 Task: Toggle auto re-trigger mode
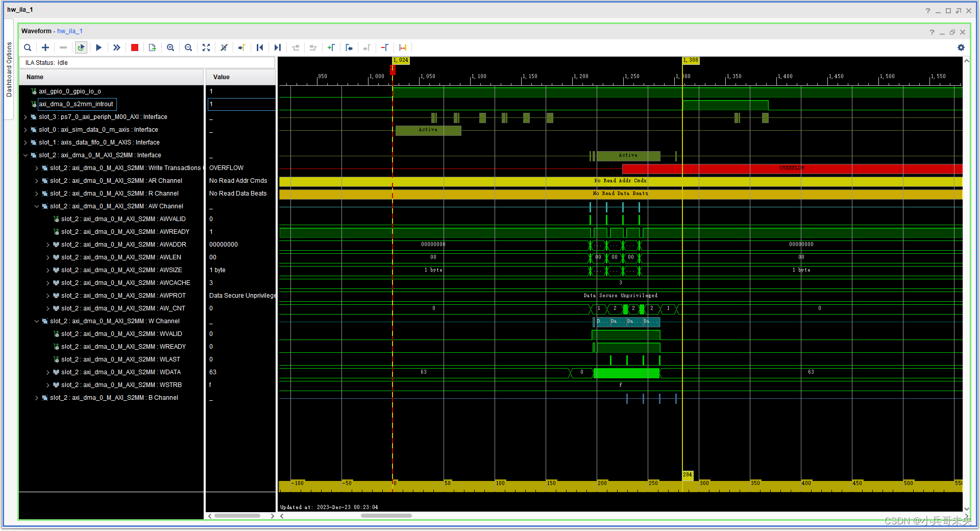81,47
